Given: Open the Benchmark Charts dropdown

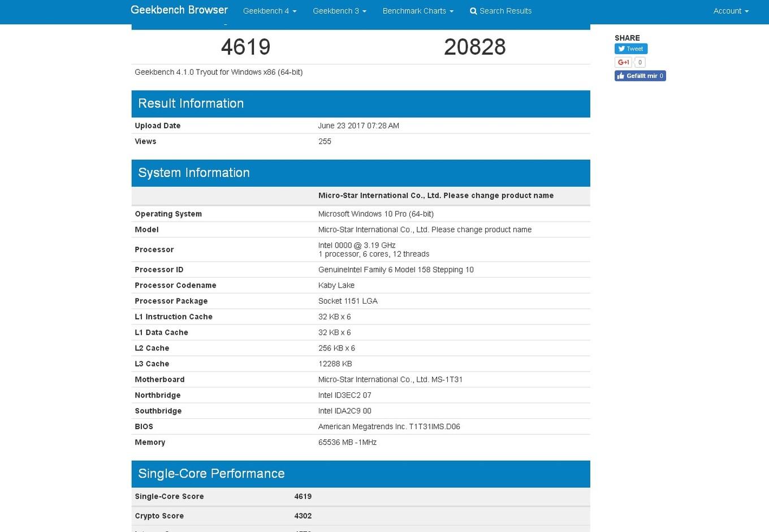Looking at the screenshot, I should [418, 11].
